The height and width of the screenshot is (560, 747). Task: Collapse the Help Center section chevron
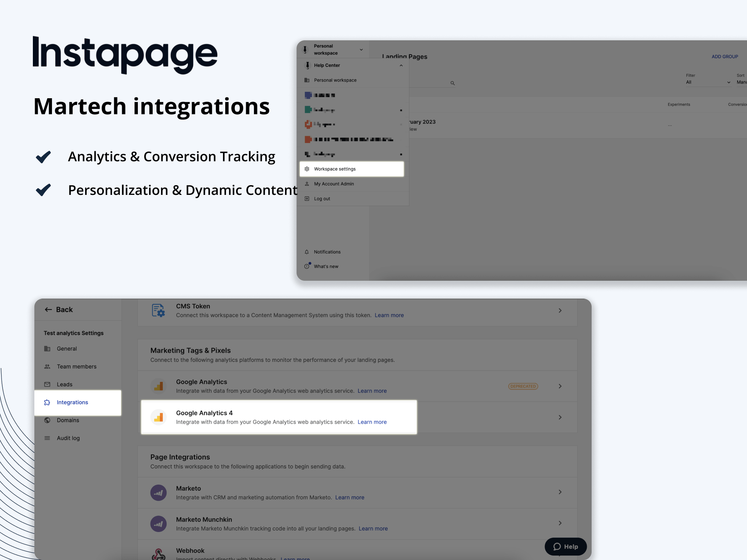point(401,65)
